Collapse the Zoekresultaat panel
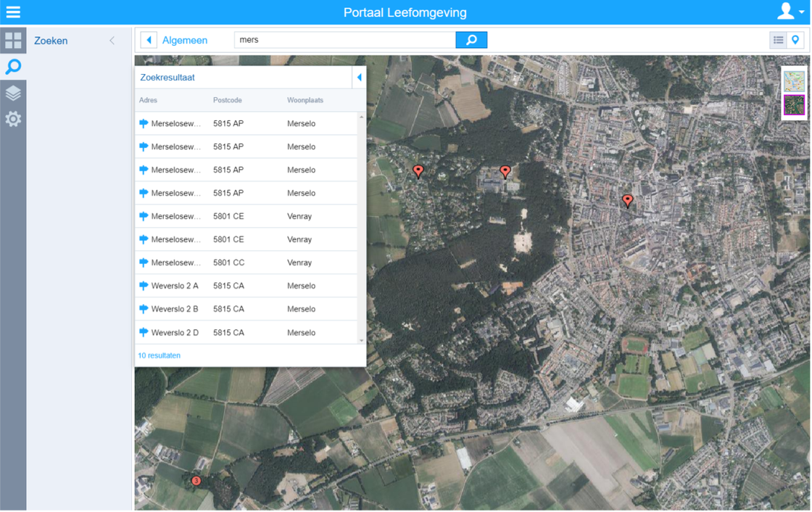Screen dimensions: 812x512 359,78
